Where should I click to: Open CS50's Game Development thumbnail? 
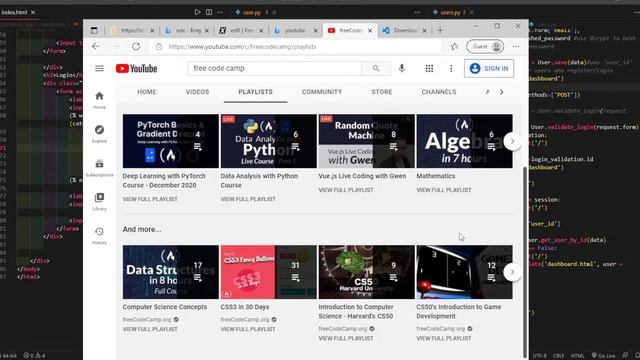pos(464,272)
